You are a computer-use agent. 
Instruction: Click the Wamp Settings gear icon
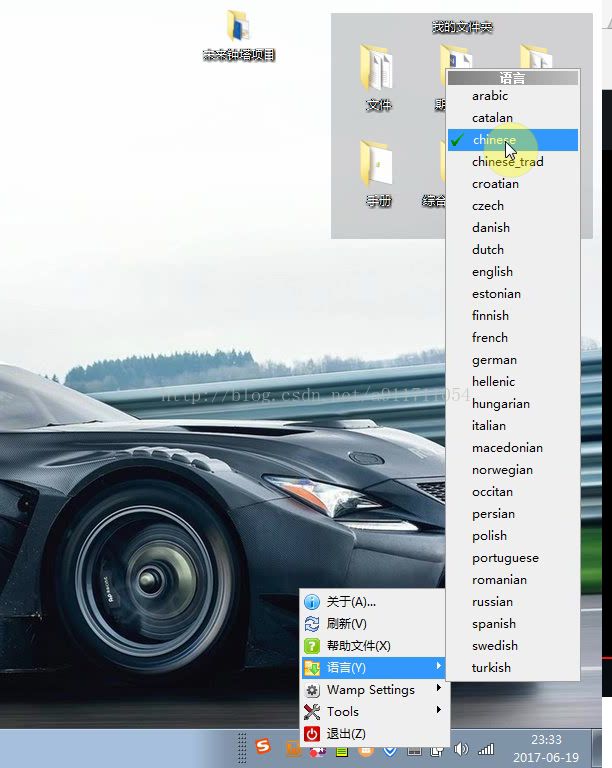point(312,690)
